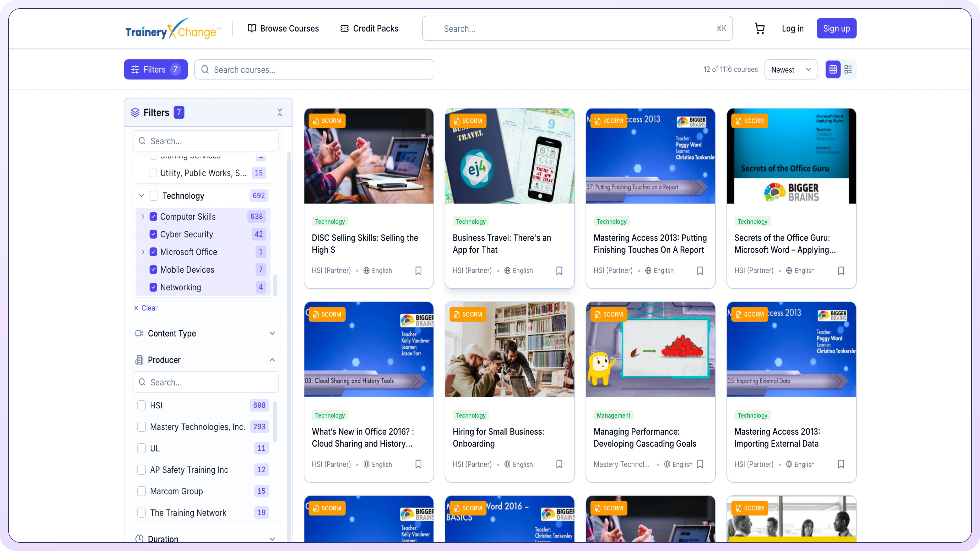Expand the Computer Skills subcategory
The width and height of the screenshot is (980, 551).
143,217
